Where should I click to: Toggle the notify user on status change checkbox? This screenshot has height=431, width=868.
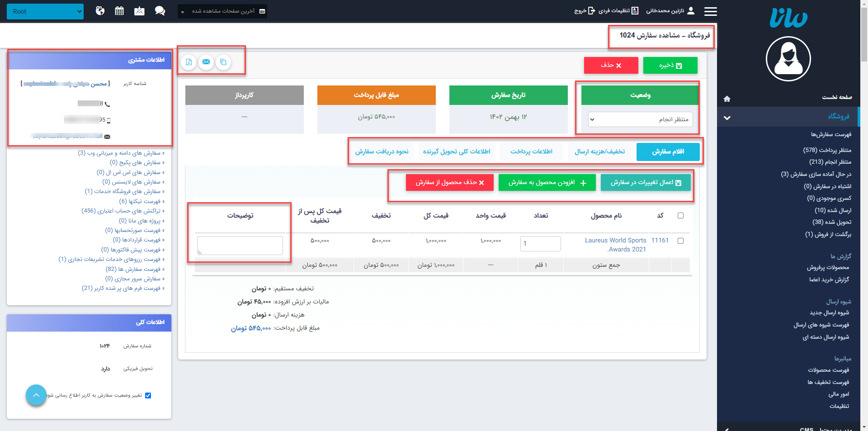[x=148, y=395]
